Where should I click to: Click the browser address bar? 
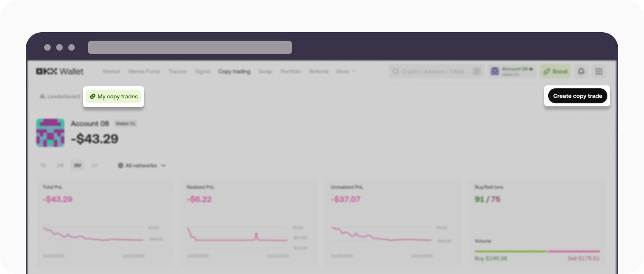tap(190, 47)
